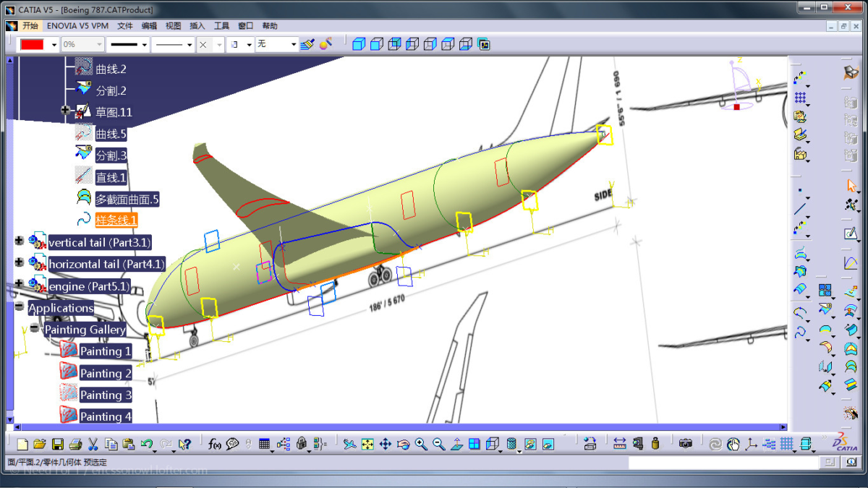Expand the 草图.11 tree node
The width and height of the screenshot is (868, 488).
pos(66,111)
